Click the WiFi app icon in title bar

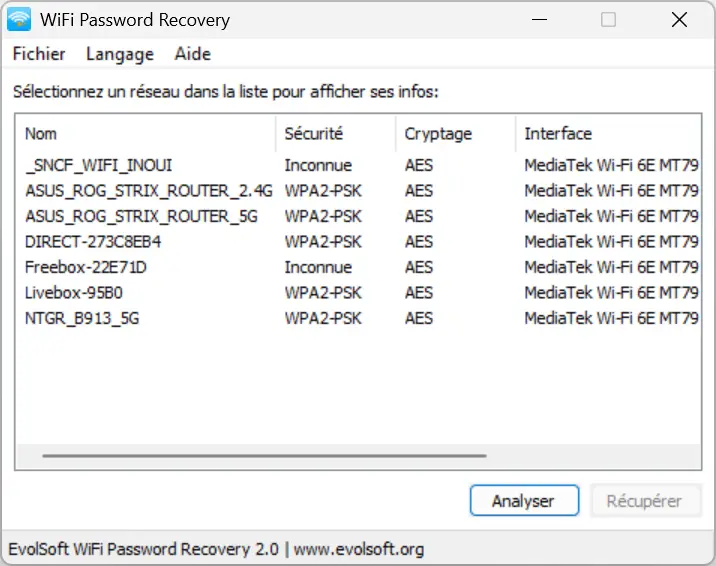click(19, 19)
